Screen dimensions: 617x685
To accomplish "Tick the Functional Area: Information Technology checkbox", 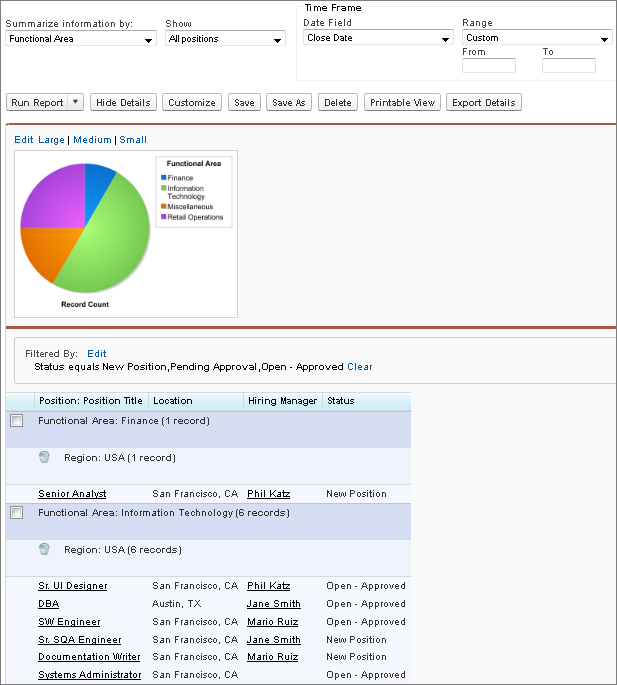I will [17, 512].
